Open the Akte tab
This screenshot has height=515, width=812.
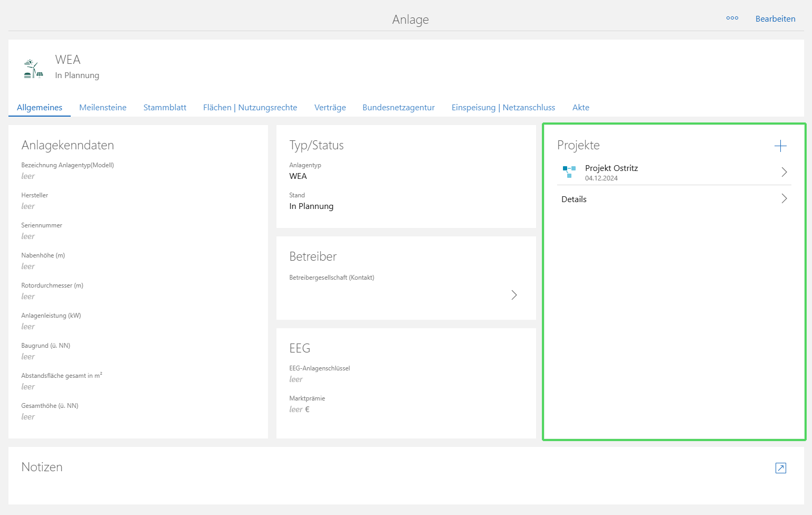580,108
